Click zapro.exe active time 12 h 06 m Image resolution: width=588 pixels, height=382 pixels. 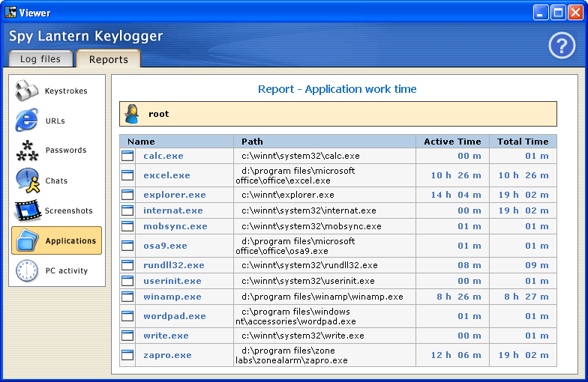456,355
